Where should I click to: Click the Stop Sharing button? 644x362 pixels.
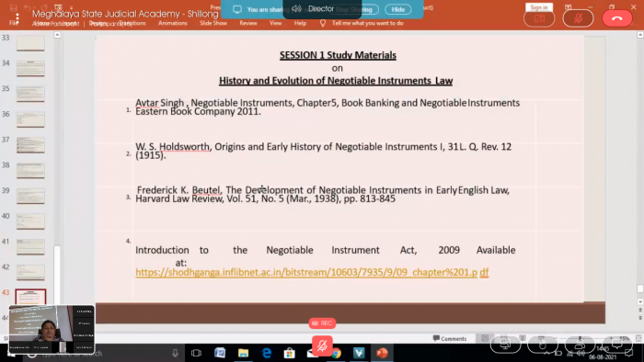tap(354, 9)
